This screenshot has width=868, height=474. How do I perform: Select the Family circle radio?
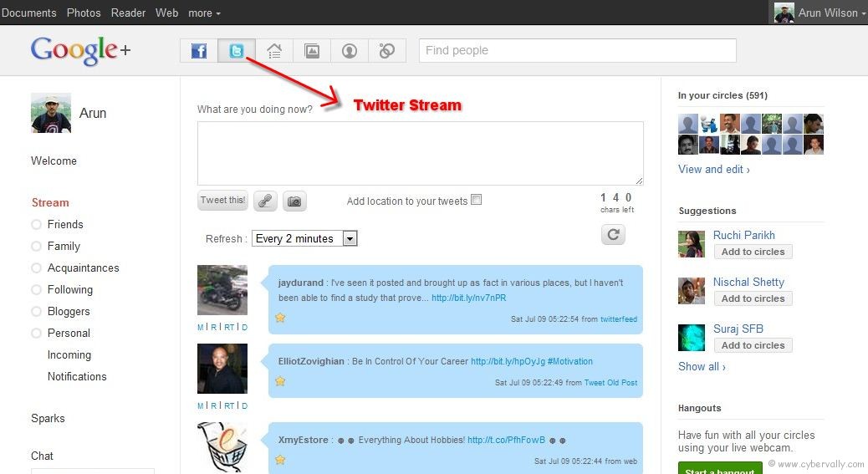(x=37, y=246)
